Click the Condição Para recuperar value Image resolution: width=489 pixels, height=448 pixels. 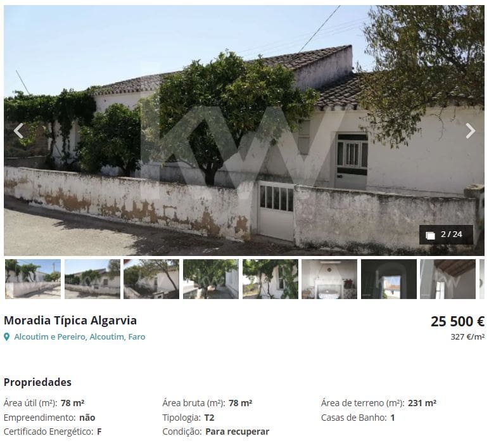coord(237,432)
